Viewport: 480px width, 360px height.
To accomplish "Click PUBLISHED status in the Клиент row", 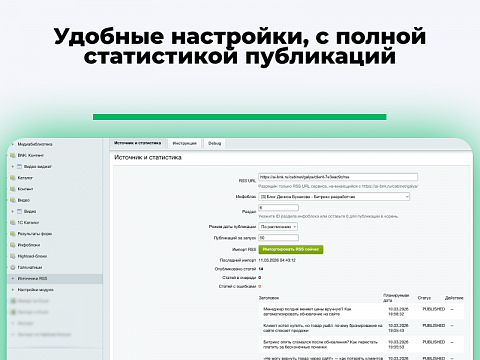I will pos(434,325).
